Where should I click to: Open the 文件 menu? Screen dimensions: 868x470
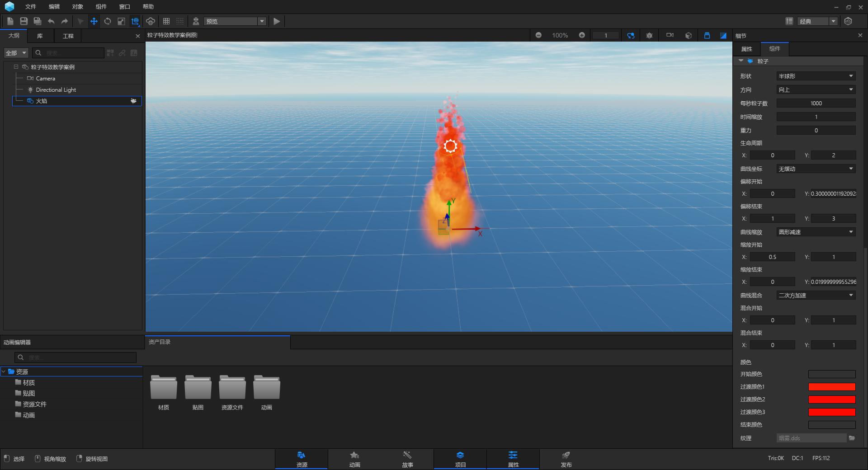[31, 7]
